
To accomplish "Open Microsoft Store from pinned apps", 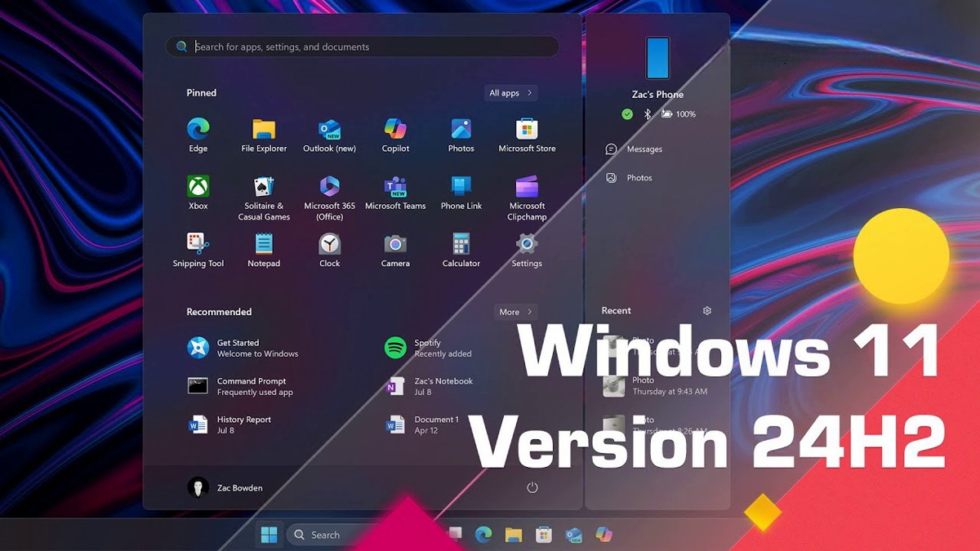I will click(527, 136).
